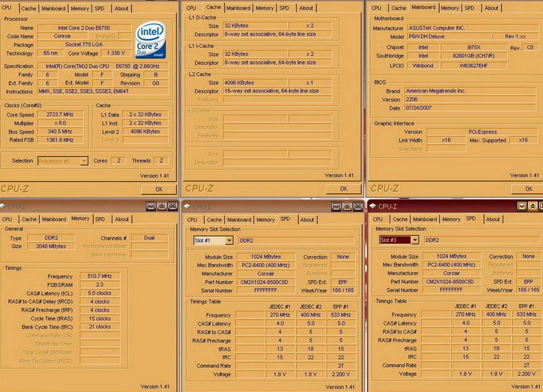Screen dimensions: 543x392
Task: Click the southbridge value 82801GB (ICH7/R)
Action: [x=473, y=55]
